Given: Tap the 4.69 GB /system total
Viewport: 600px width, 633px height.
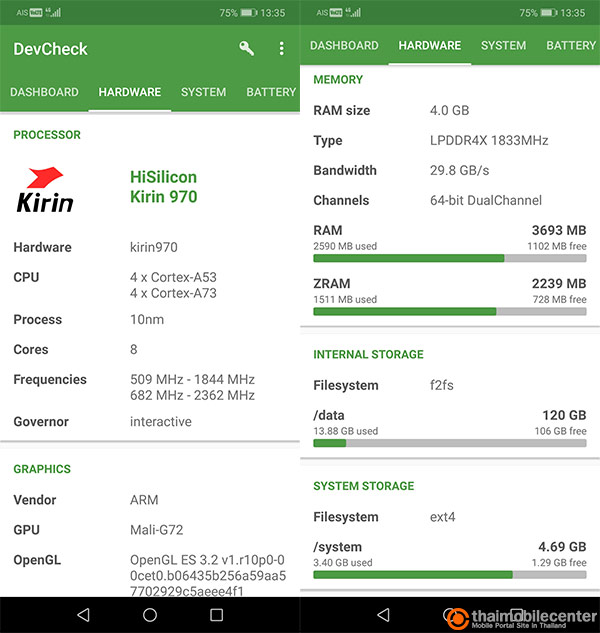Looking at the screenshot, I should [562, 547].
